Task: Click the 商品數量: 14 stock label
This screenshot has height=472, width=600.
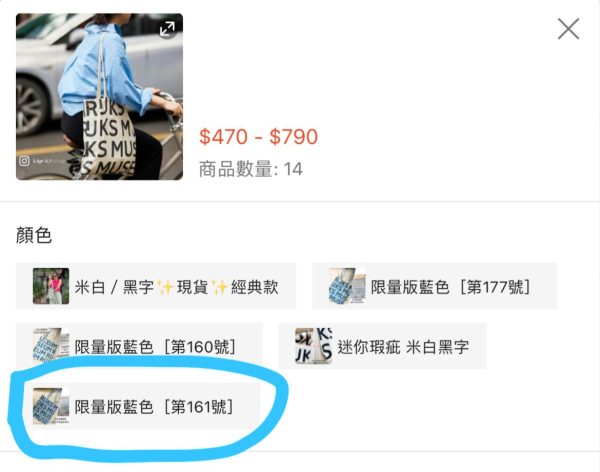Action: coord(251,169)
